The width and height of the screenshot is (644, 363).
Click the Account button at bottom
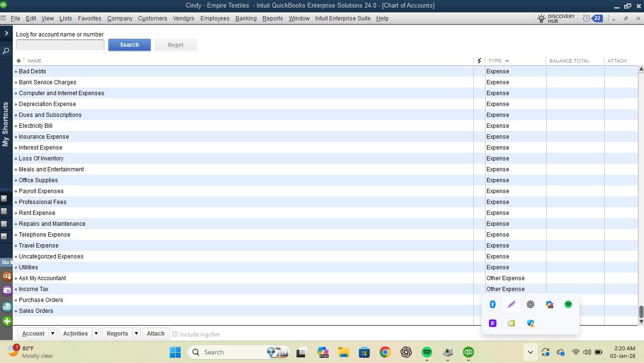point(33,334)
